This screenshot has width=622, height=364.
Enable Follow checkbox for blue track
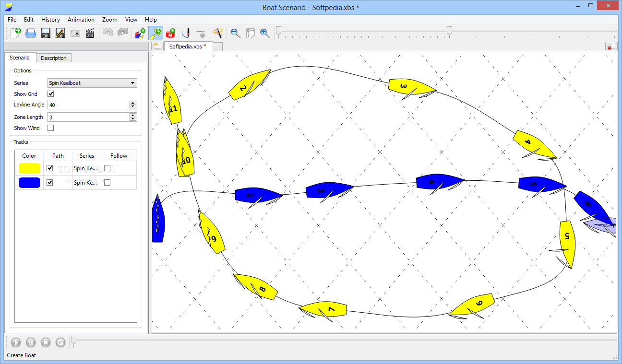click(x=108, y=183)
